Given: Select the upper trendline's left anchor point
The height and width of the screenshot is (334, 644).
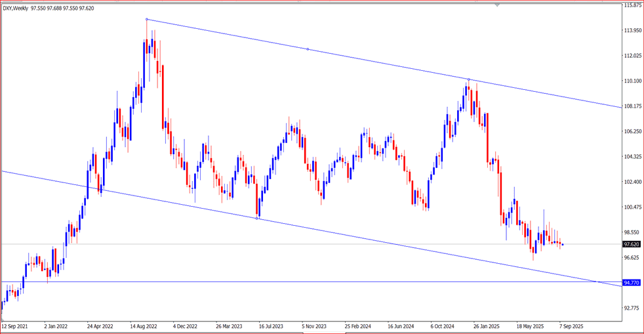Looking at the screenshot, I should pyautogui.click(x=146, y=20).
